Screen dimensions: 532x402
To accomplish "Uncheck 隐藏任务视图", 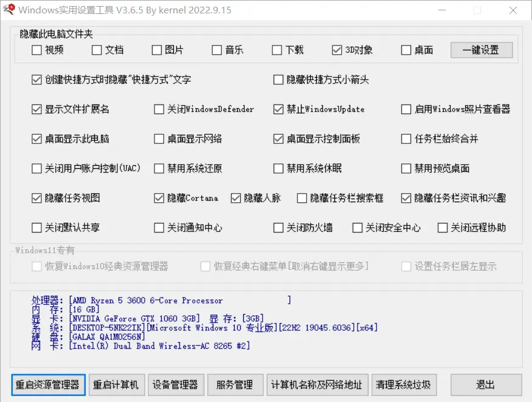I will tap(36, 198).
